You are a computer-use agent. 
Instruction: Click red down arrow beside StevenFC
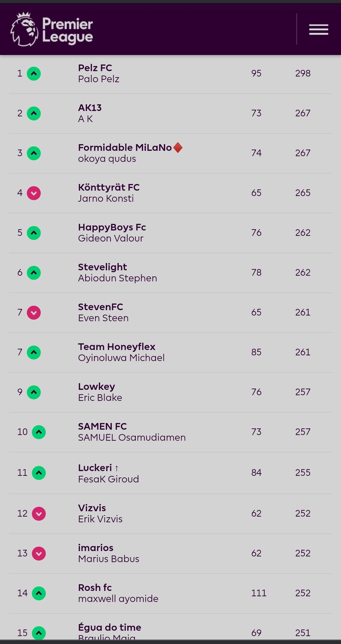point(34,313)
